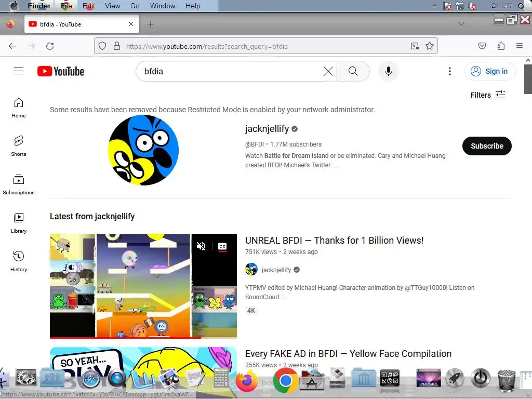Open Safari compass icon in dock
This screenshot has height=399, width=532.
click(x=90, y=379)
